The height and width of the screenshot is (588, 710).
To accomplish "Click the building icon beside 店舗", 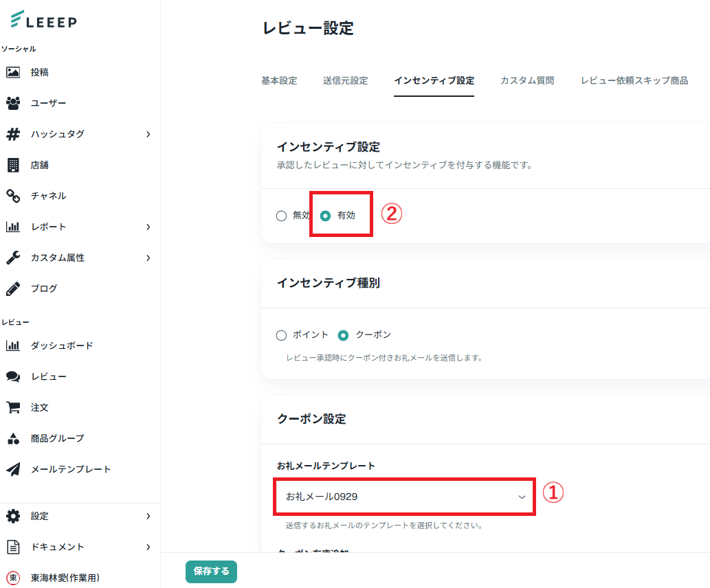I will click(13, 165).
